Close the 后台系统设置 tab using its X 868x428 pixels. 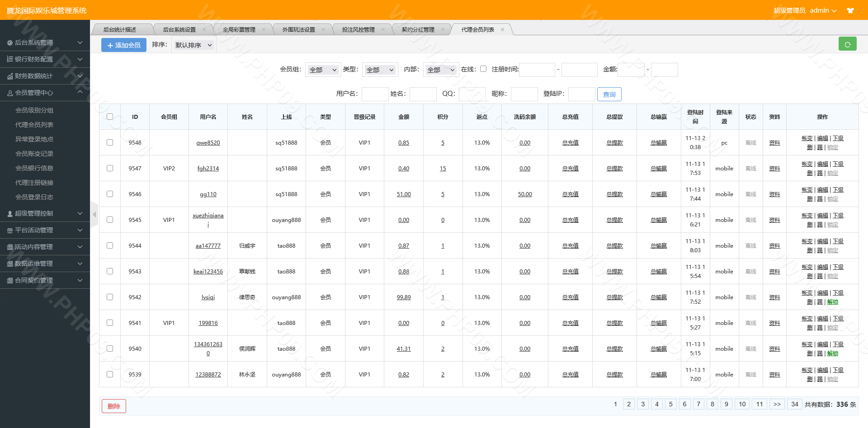[x=204, y=30]
